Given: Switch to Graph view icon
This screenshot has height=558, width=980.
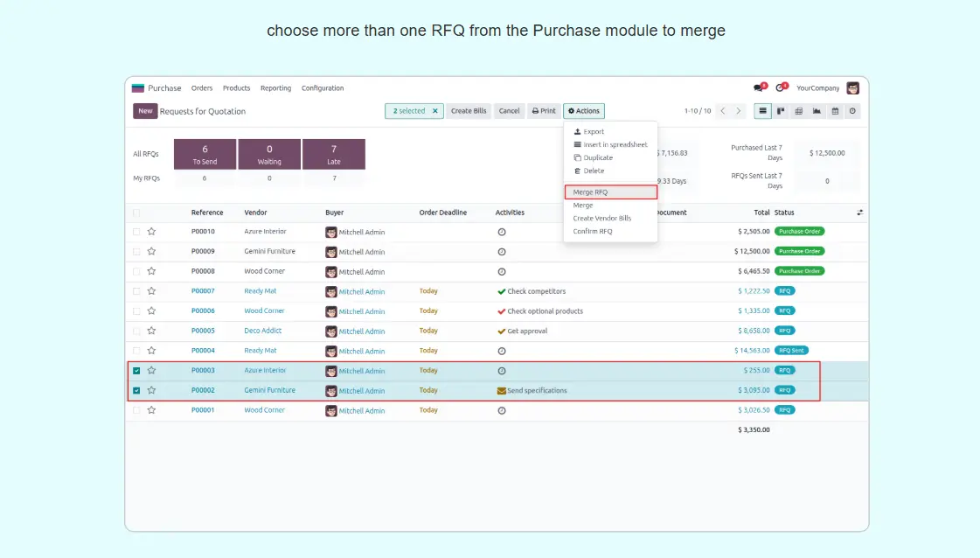Looking at the screenshot, I should (817, 111).
